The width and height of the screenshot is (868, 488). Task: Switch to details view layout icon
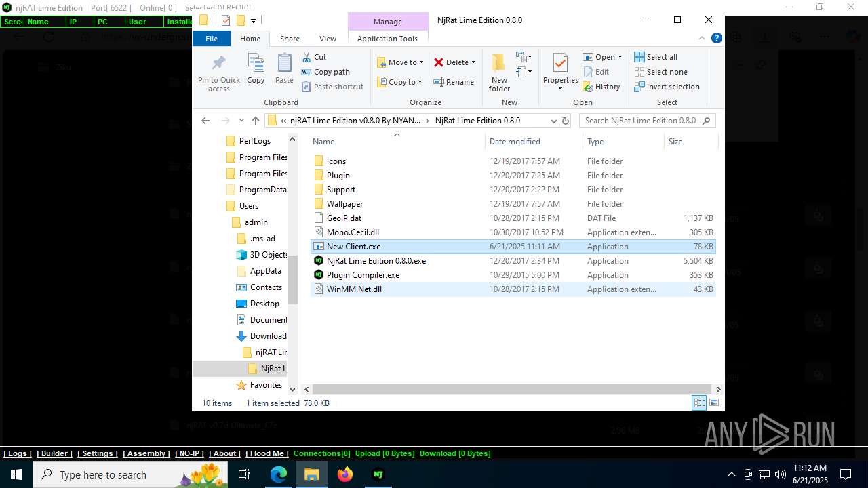pyautogui.click(x=699, y=403)
